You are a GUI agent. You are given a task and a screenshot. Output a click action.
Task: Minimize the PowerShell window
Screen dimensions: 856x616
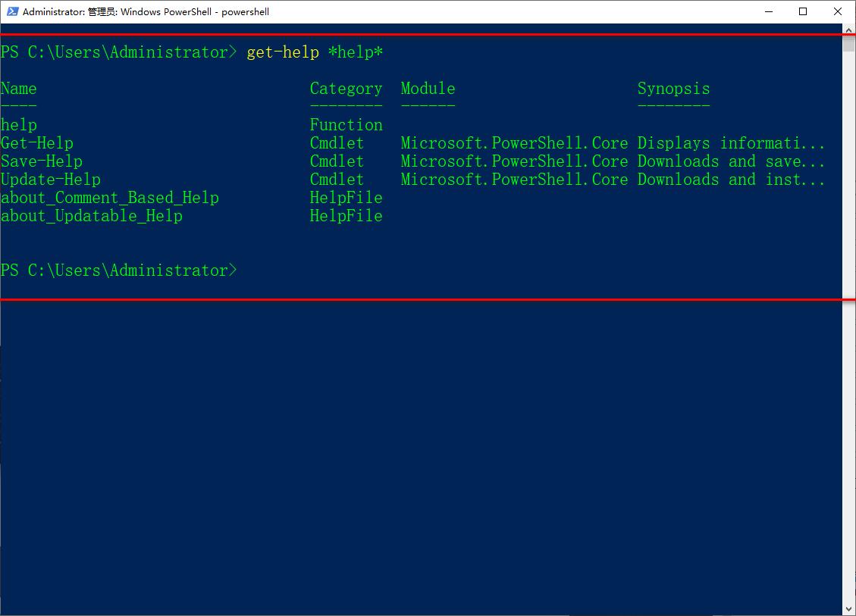point(769,11)
